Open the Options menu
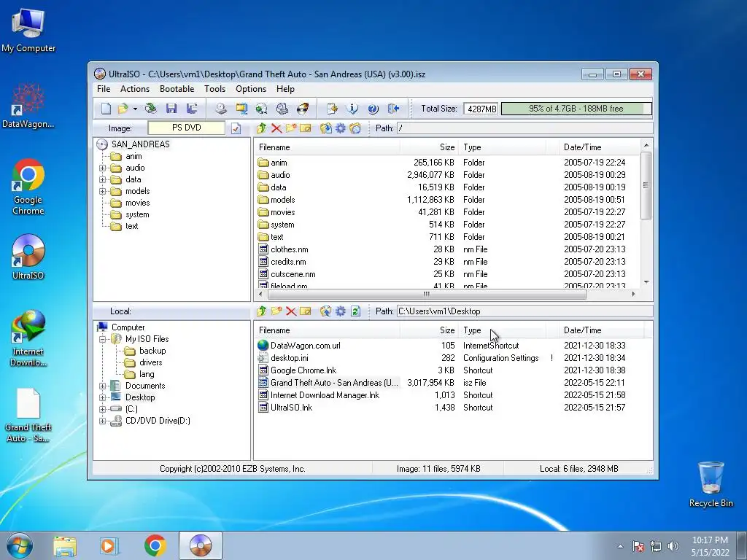Image resolution: width=747 pixels, height=560 pixels. coord(251,89)
